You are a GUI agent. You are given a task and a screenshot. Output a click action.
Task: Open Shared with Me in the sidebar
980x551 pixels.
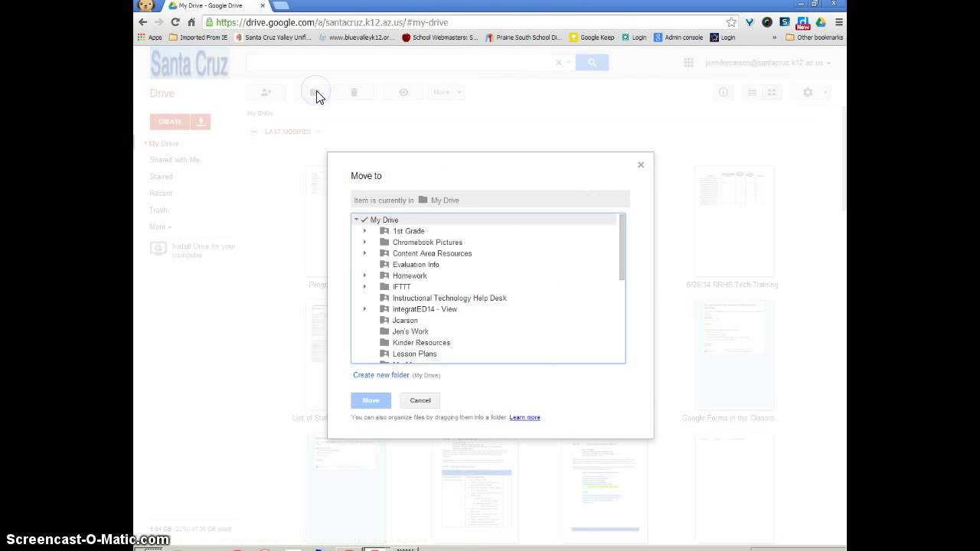(x=175, y=160)
